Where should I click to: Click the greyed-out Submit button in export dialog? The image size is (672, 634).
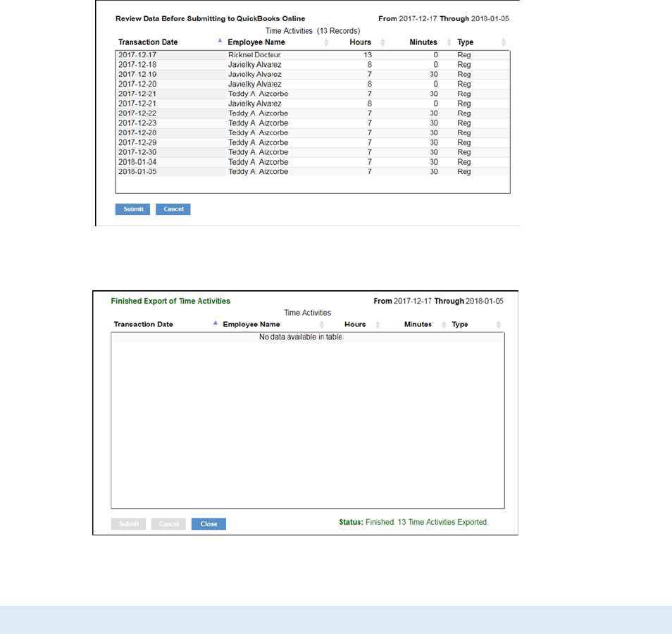click(x=129, y=524)
